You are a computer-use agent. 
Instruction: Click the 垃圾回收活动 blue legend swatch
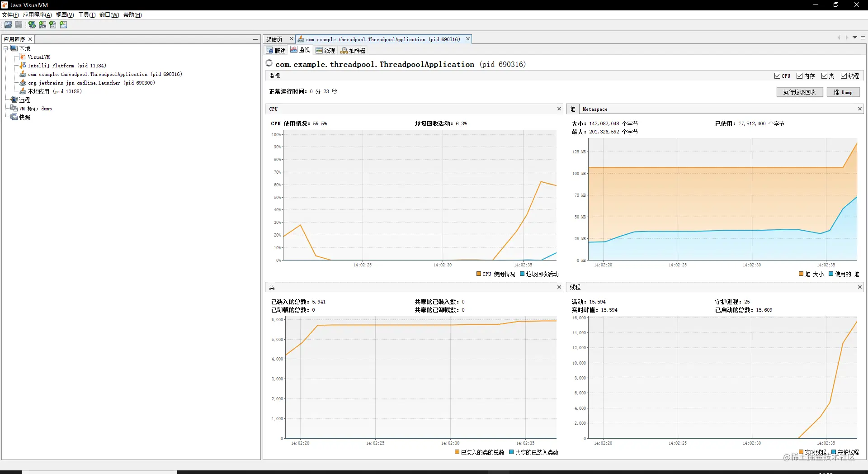point(522,274)
